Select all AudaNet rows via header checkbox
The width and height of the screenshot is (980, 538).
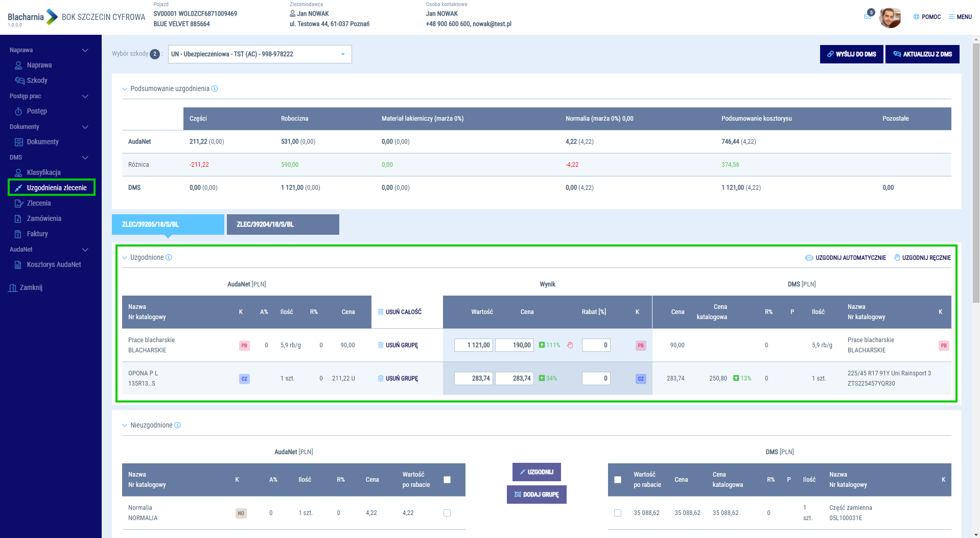coord(447,480)
